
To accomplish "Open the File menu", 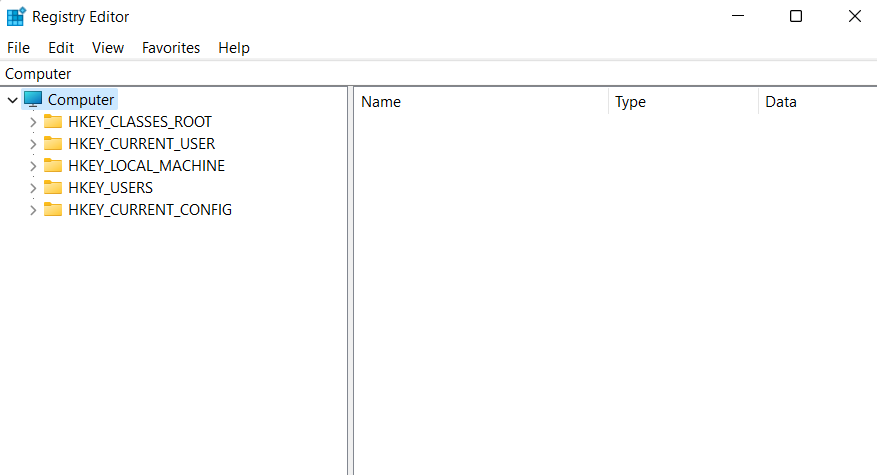I will point(18,48).
